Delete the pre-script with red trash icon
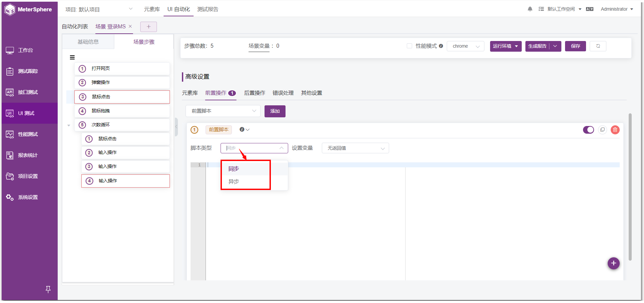 (615, 130)
